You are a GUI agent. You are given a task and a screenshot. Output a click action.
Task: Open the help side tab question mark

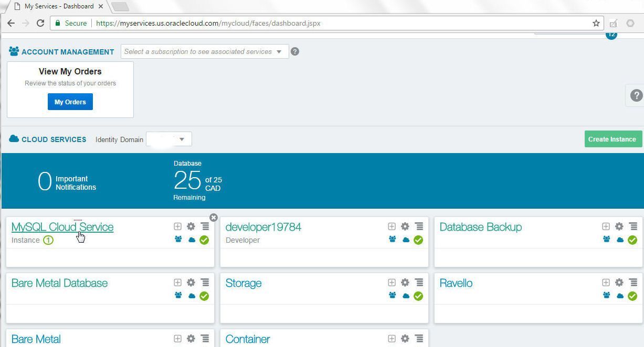636,95
